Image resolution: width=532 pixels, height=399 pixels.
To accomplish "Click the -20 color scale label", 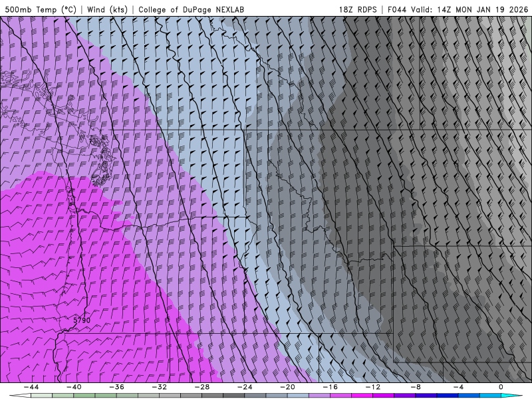I will tap(287, 387).
